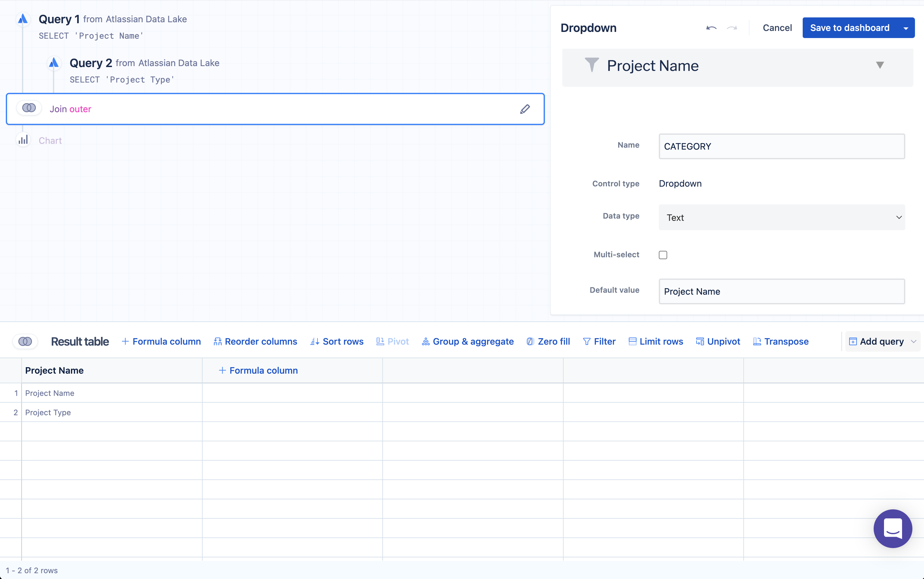Open Save to dashboard split arrow
924x579 pixels.
906,28
